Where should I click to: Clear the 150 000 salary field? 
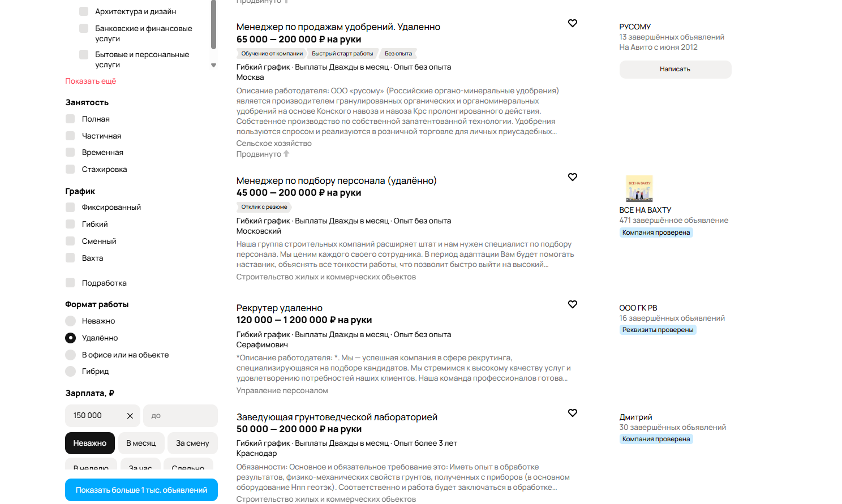click(x=130, y=416)
